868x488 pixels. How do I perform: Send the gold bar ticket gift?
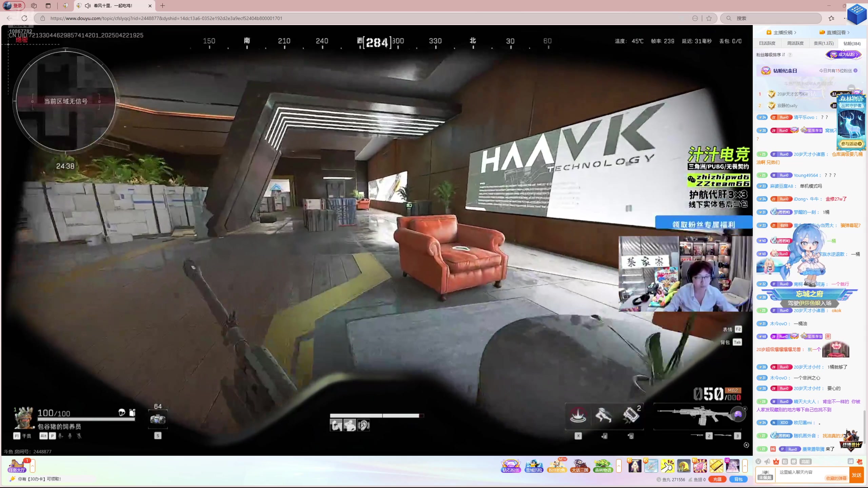point(716,466)
